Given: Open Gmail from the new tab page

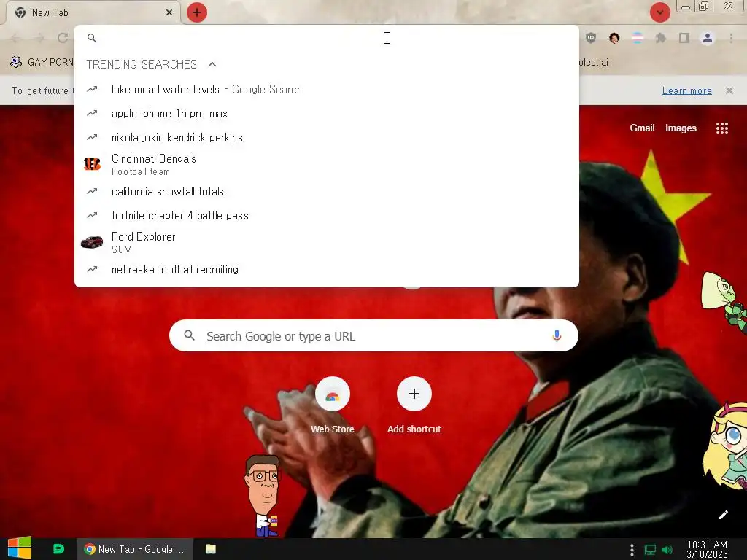Looking at the screenshot, I should pyautogui.click(x=642, y=128).
